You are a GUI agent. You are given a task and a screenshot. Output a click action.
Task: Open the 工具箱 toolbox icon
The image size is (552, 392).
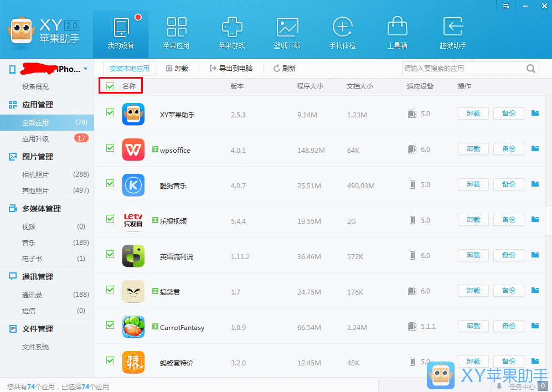tap(397, 26)
